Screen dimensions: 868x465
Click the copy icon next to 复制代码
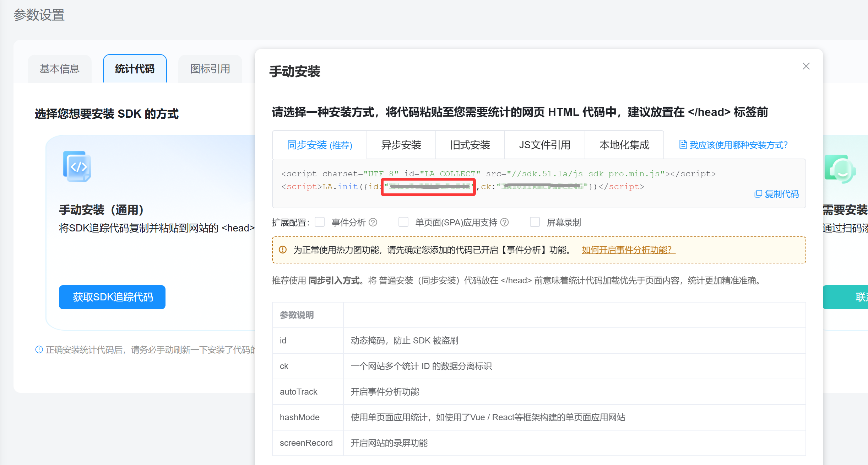click(x=758, y=194)
